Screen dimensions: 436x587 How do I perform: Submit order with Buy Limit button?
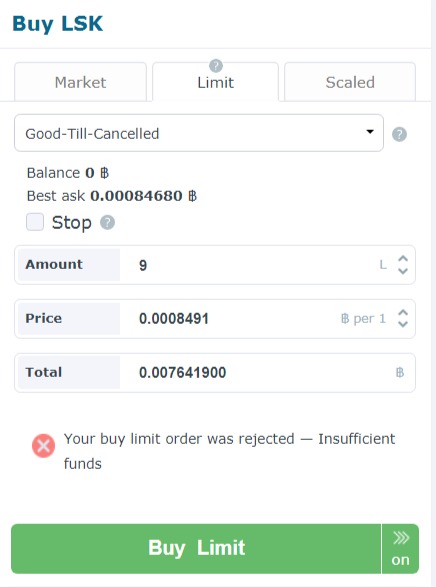coord(196,548)
